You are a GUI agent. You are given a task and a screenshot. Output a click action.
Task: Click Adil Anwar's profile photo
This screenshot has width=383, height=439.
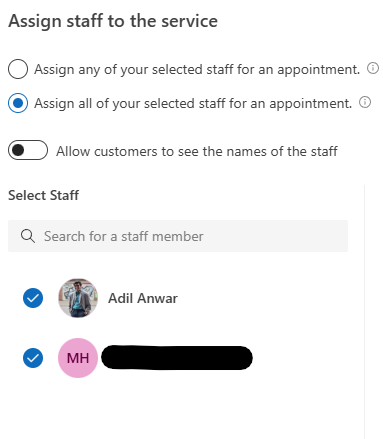point(78,298)
